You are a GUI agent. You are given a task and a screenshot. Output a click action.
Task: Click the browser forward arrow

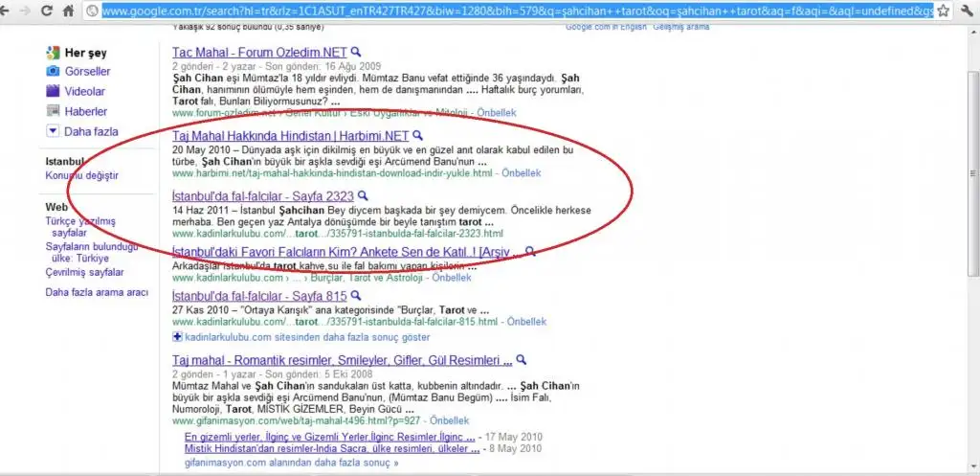pos(25,11)
